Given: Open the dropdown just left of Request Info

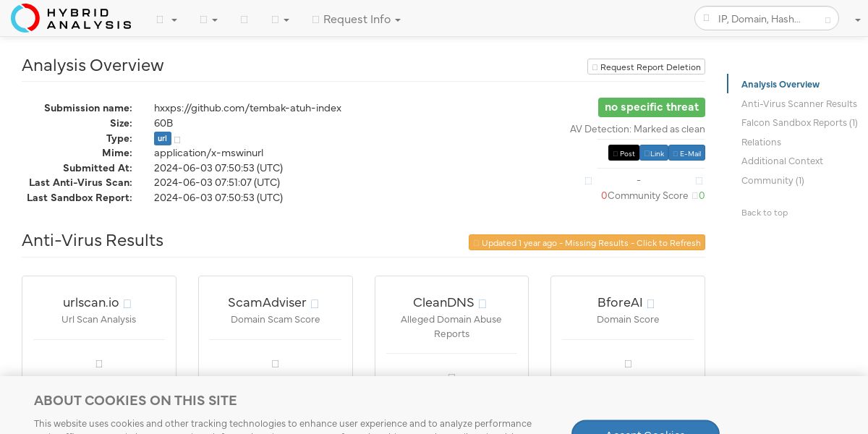Looking at the screenshot, I should (280, 20).
